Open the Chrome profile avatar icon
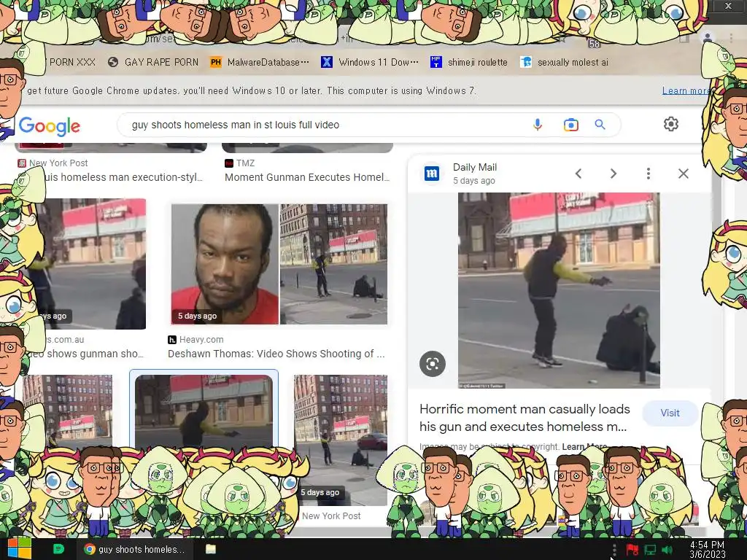 point(708,37)
